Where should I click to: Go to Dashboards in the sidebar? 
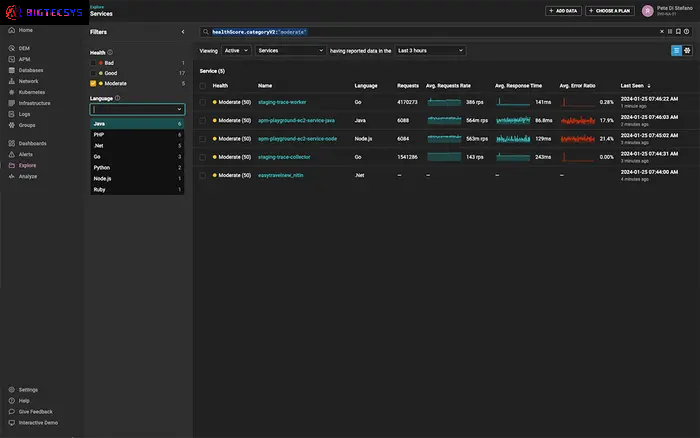[33, 143]
